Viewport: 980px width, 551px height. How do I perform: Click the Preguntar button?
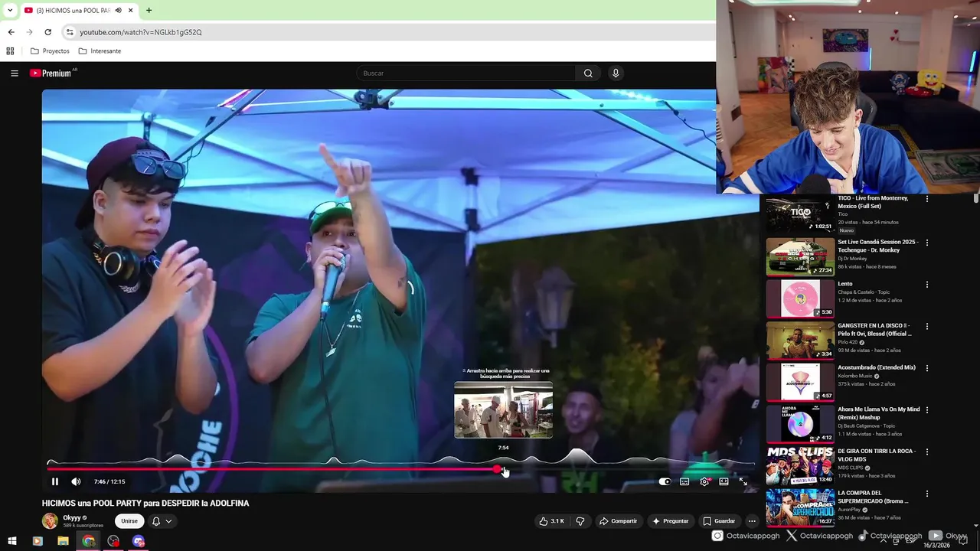[670, 521]
